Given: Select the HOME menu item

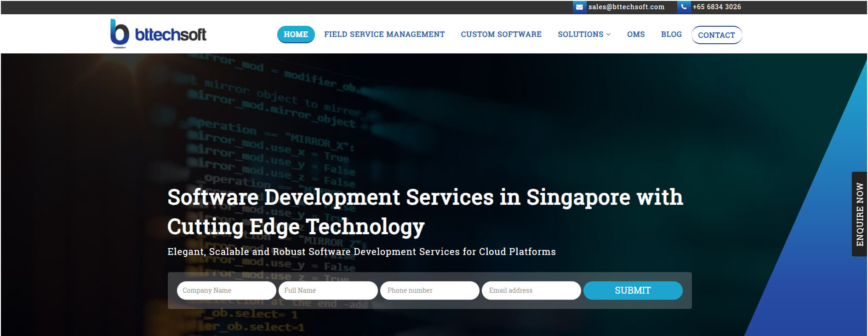Looking at the screenshot, I should [296, 35].
